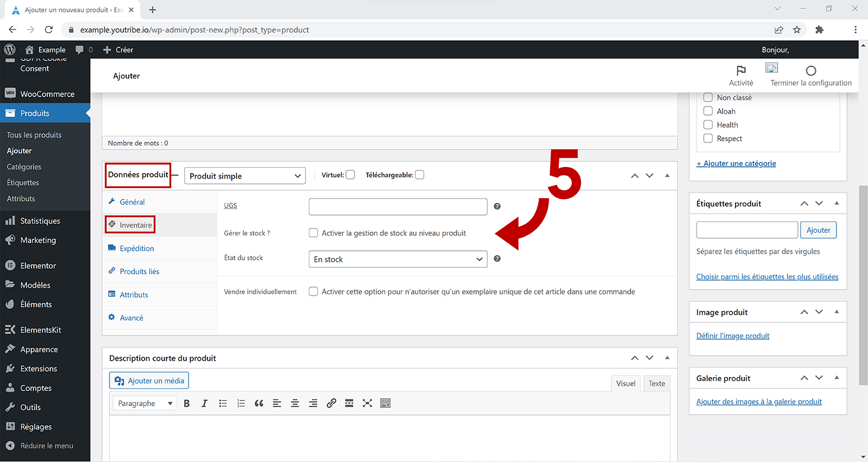Image resolution: width=868 pixels, height=462 pixels.
Task: Open WooCommerce in the sidebar menu
Action: point(47,94)
